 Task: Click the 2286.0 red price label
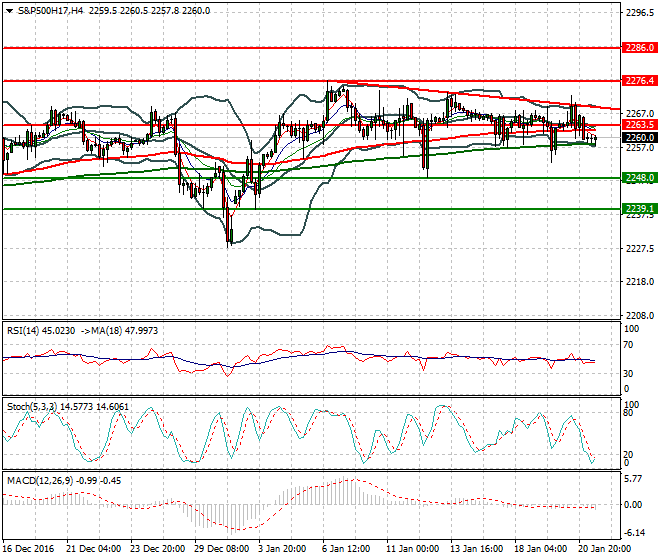coord(639,48)
